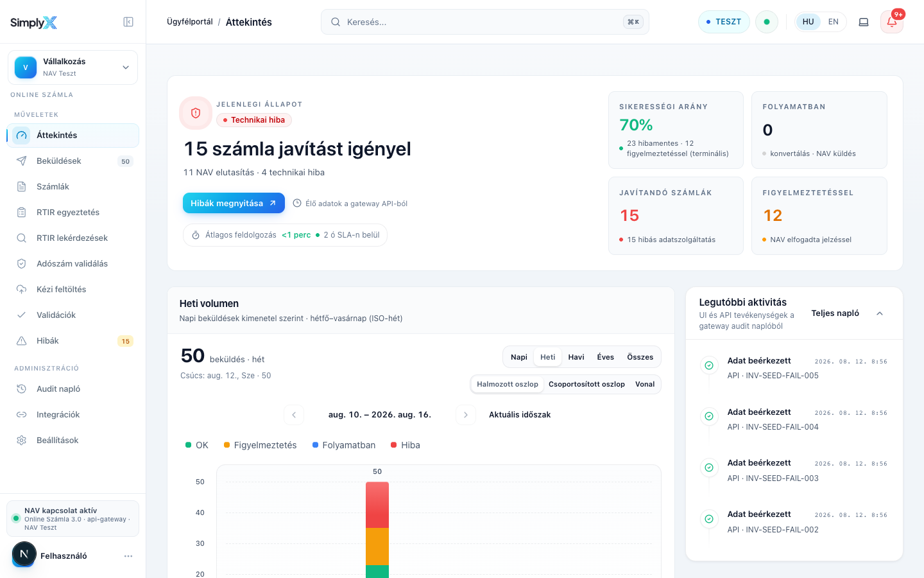Click the SimplyX logo
The height and width of the screenshot is (578, 924).
click(33, 22)
